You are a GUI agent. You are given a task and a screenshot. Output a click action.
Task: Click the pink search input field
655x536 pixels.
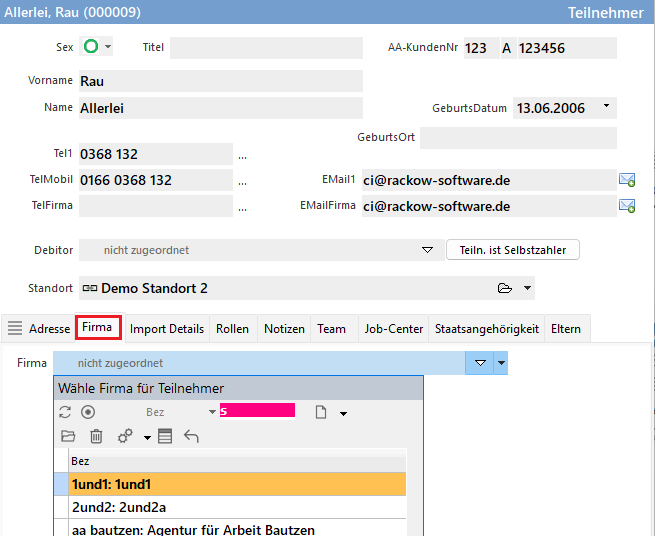click(x=259, y=411)
